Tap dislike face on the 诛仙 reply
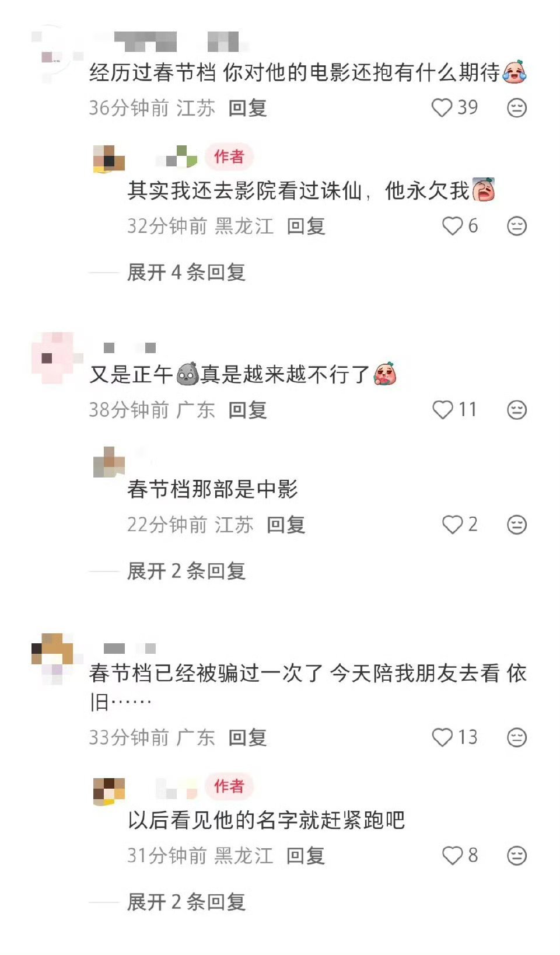Viewport: 560px width, 955px height. [x=517, y=226]
